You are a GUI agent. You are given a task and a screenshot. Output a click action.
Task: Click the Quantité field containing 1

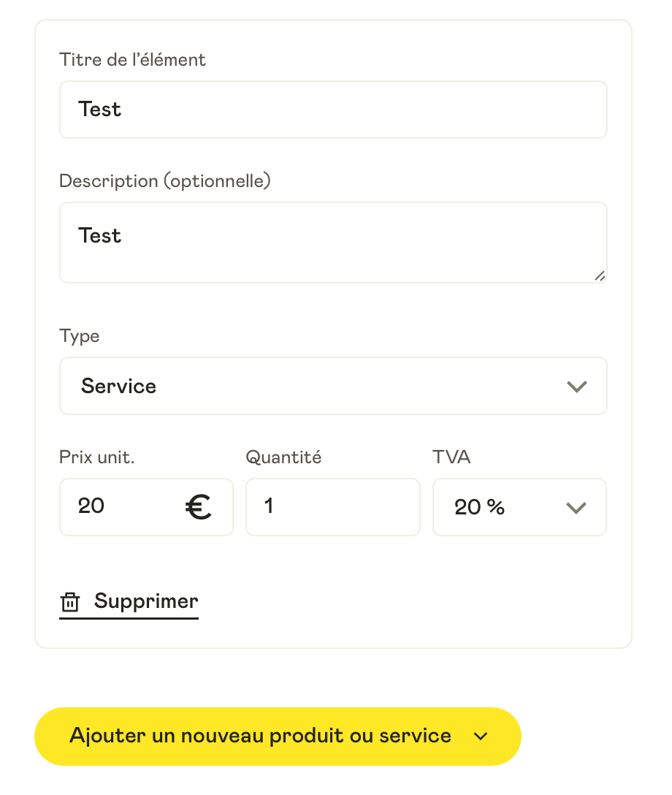tap(333, 507)
